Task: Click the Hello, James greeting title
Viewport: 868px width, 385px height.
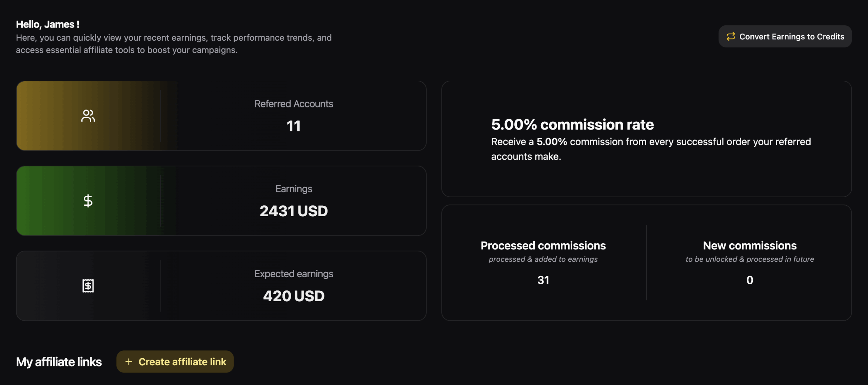Action: click(x=48, y=24)
